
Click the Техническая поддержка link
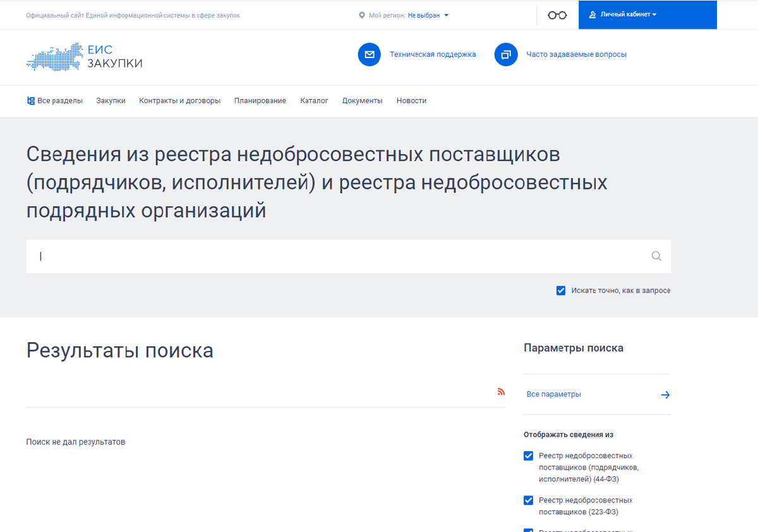tap(433, 54)
